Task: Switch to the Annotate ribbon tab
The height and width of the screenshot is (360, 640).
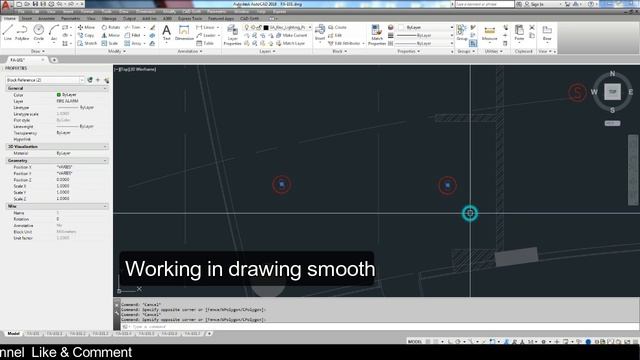Action: 47,19
